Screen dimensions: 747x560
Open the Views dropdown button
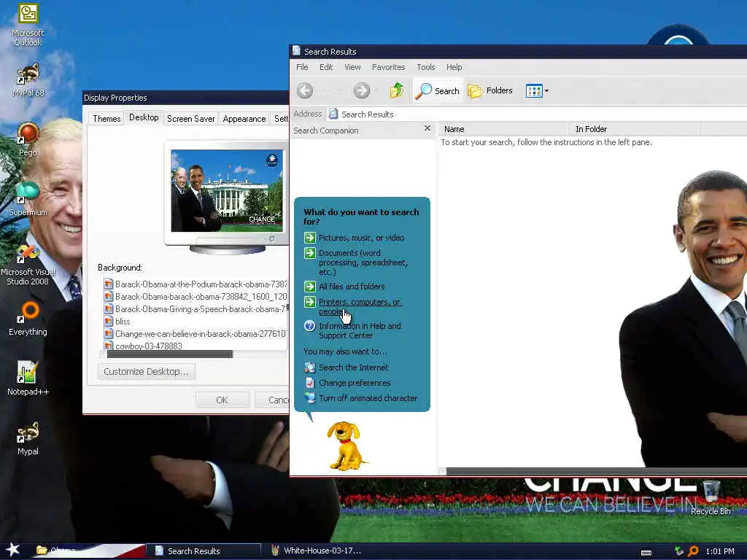(x=537, y=90)
